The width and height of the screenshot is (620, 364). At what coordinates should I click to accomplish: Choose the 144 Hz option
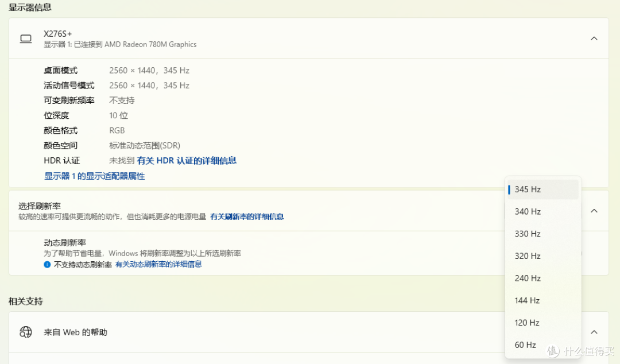pyautogui.click(x=543, y=300)
